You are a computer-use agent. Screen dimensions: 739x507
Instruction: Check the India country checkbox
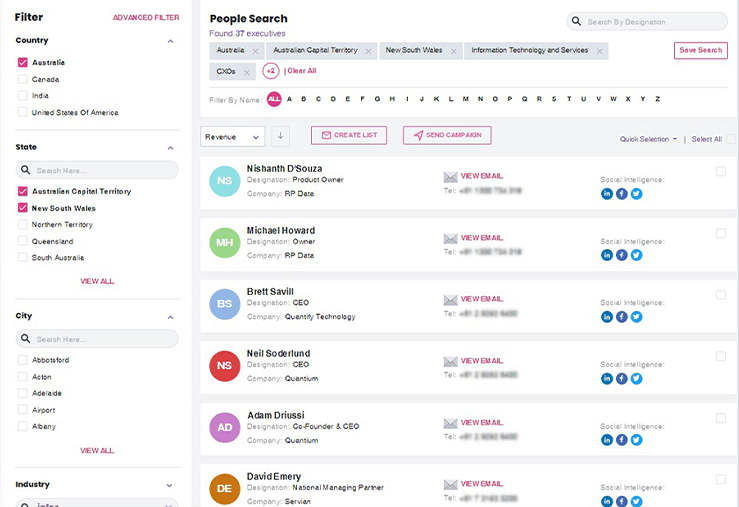point(23,95)
